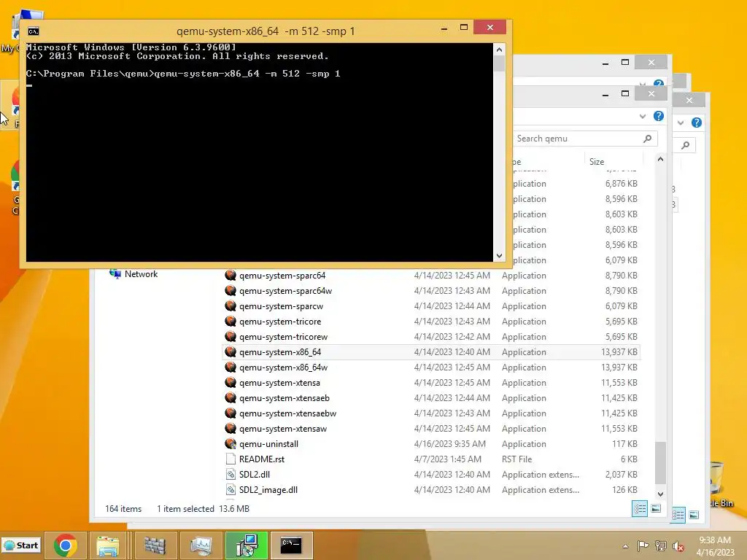This screenshot has height=560, width=747.
Task: Switch to the Command Prompt taskbar button
Action: coord(292,545)
